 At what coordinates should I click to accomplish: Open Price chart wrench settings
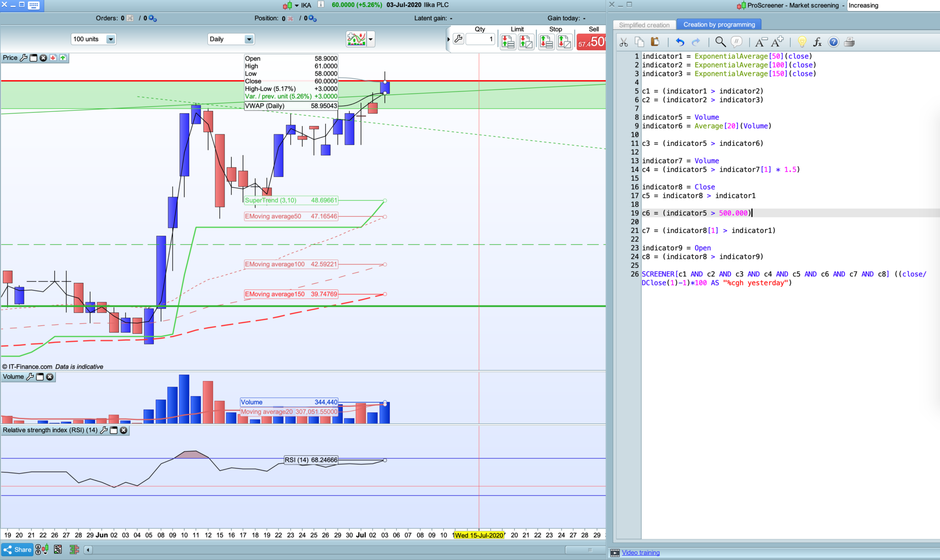point(23,58)
